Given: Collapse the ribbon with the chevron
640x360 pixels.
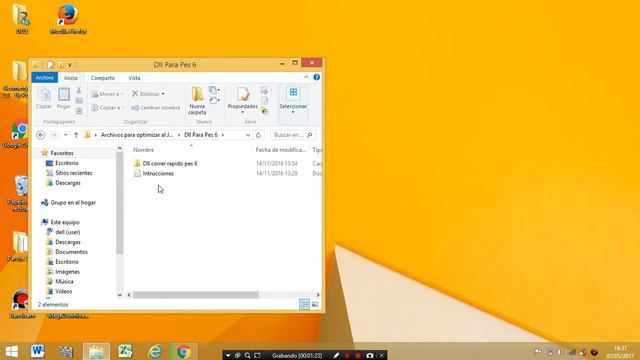Looking at the screenshot, I should tap(306, 77).
